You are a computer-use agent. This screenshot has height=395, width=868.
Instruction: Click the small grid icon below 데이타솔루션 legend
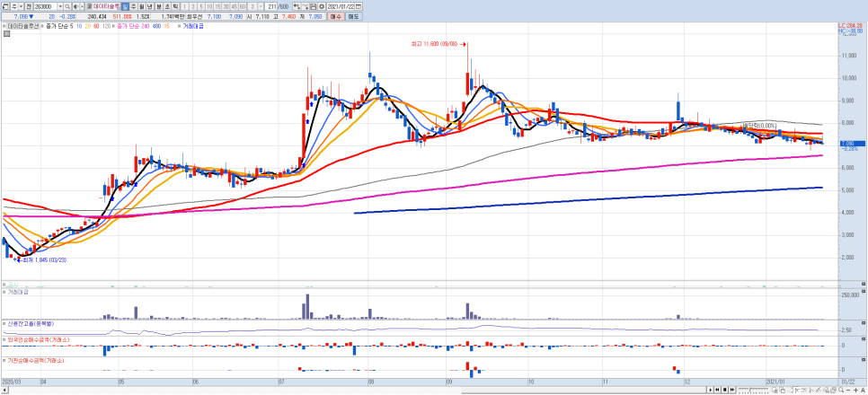6,34
